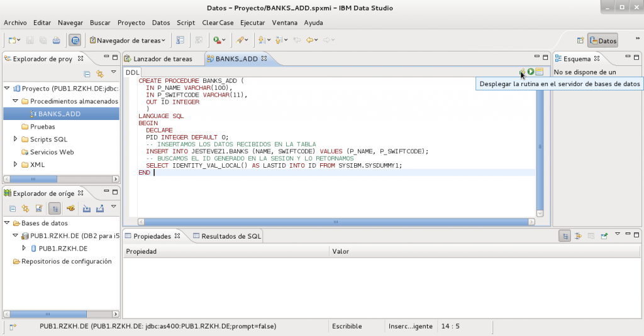
Task: Switch to the Resultados de SQL tab
Action: [x=226, y=236]
